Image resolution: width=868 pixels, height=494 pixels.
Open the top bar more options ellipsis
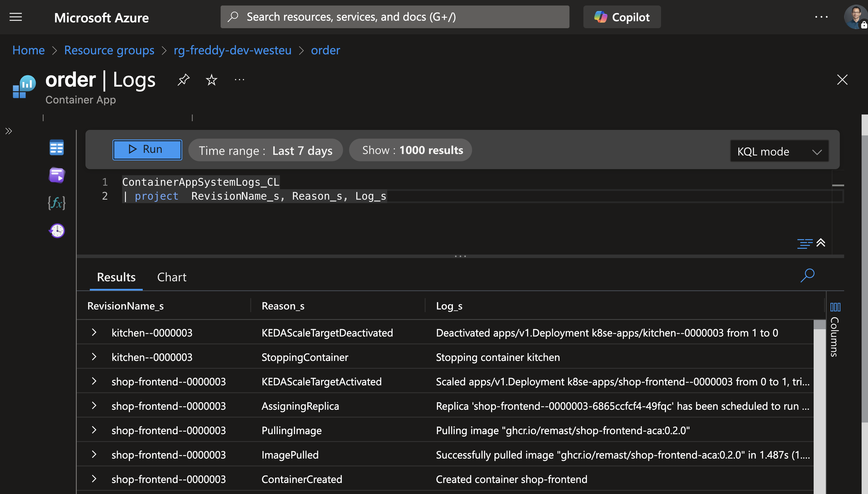pyautogui.click(x=821, y=17)
